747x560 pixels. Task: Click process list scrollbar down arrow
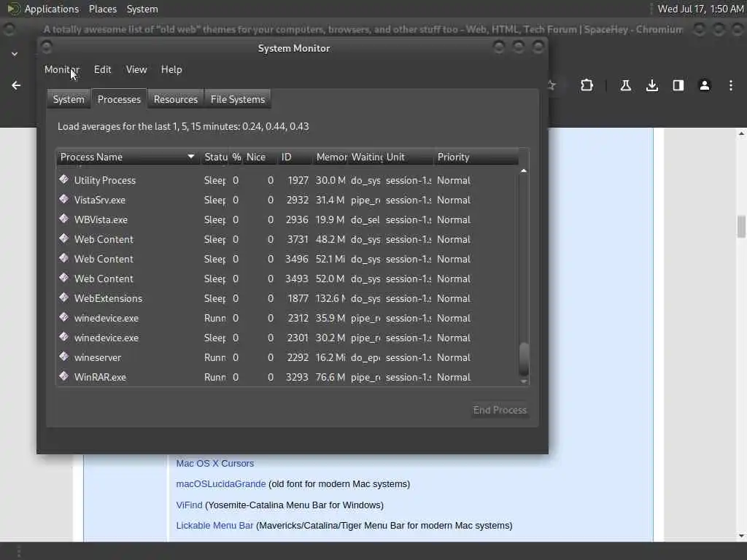pos(524,381)
